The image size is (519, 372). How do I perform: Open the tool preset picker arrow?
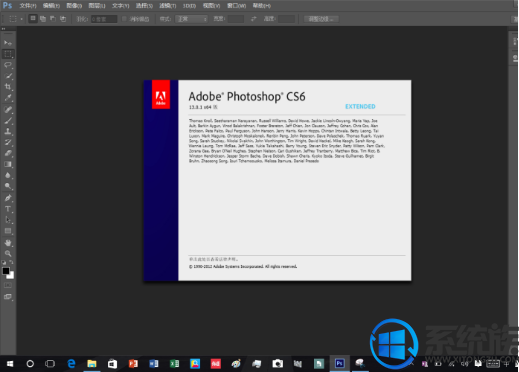pos(21,19)
